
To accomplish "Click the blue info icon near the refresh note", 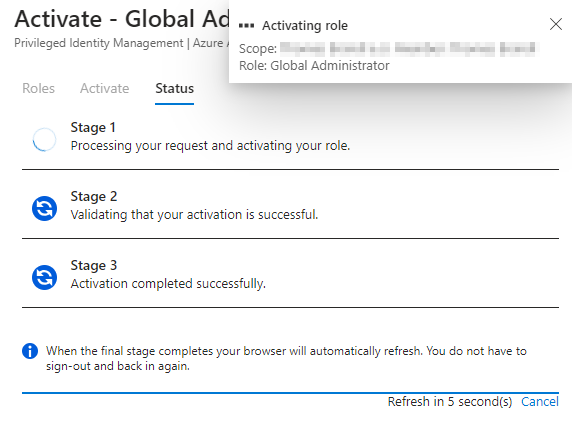I will pos(30,351).
